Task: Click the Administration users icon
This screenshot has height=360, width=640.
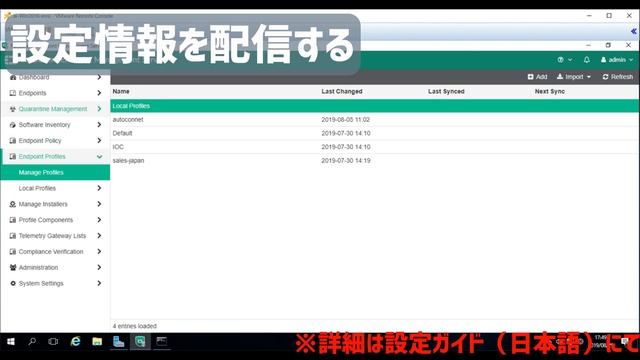Action: coord(13,268)
